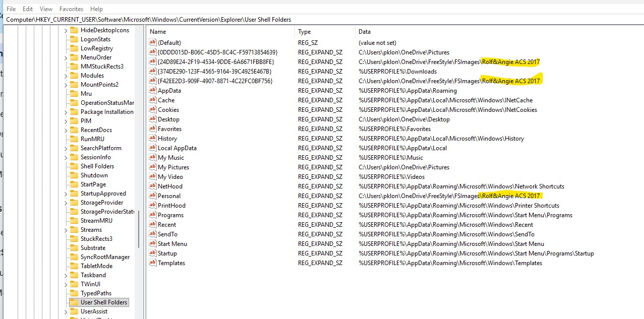Select the User Shell Folders key
The height and width of the screenshot is (319, 644).
(x=104, y=302)
